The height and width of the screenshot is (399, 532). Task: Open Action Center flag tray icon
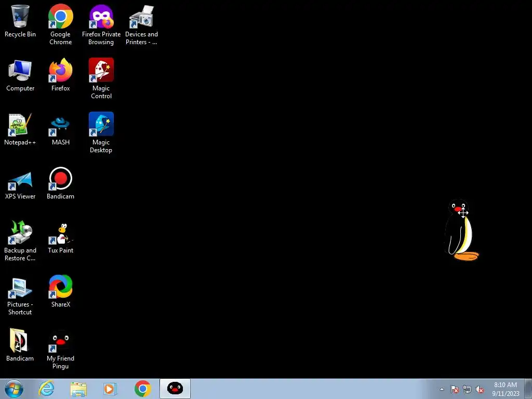tap(455, 389)
